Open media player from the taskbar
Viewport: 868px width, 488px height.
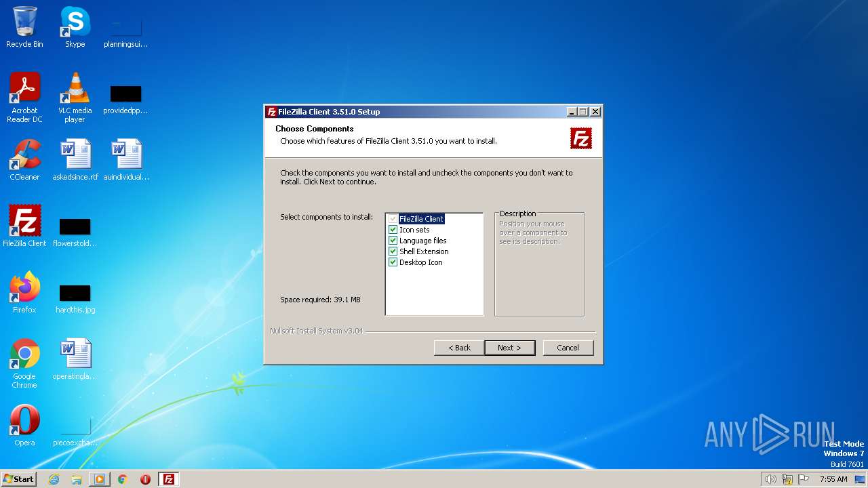pyautogui.click(x=100, y=479)
